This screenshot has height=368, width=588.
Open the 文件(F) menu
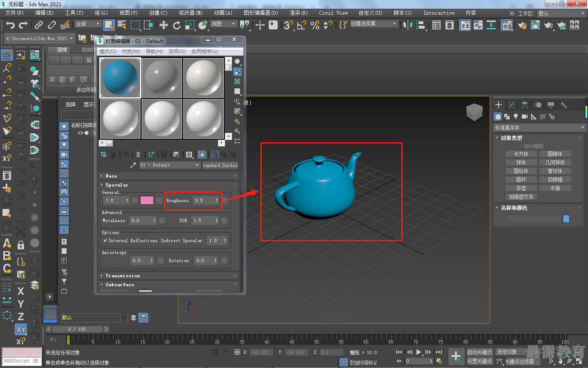[x=15, y=13]
